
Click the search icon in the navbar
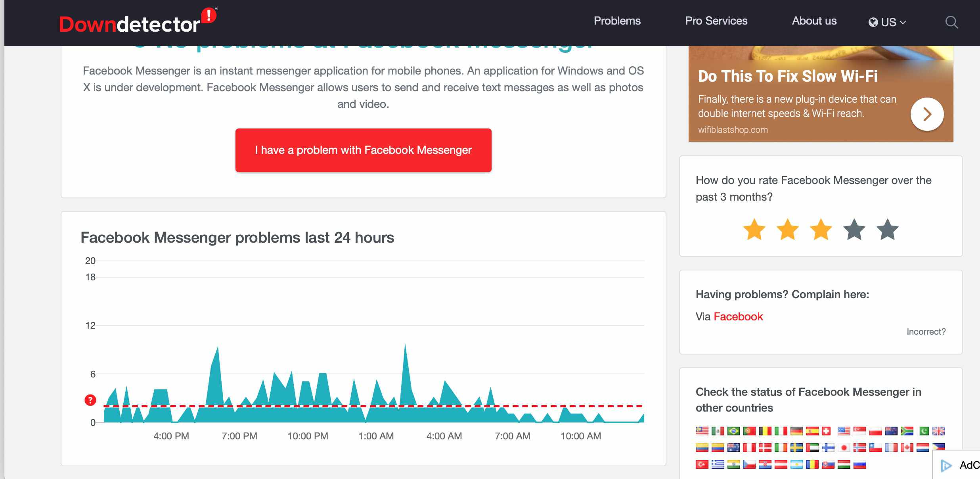point(953,23)
